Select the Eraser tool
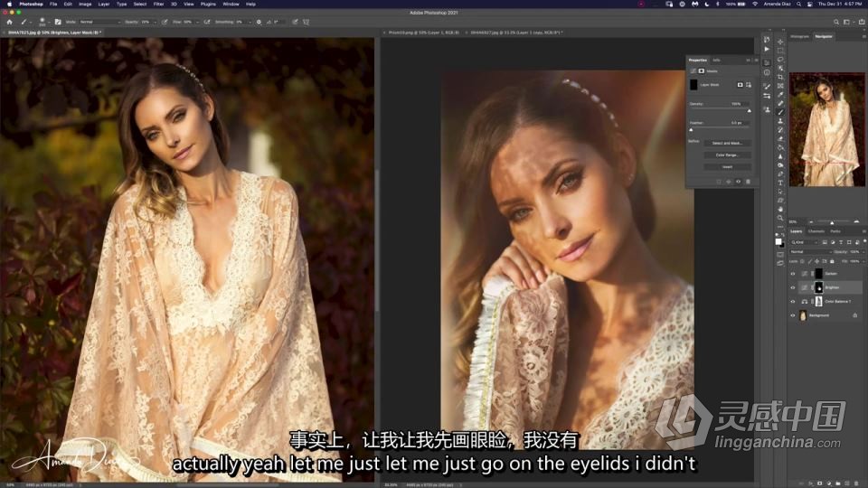Screen dimensions: 868x488 (x=780, y=138)
